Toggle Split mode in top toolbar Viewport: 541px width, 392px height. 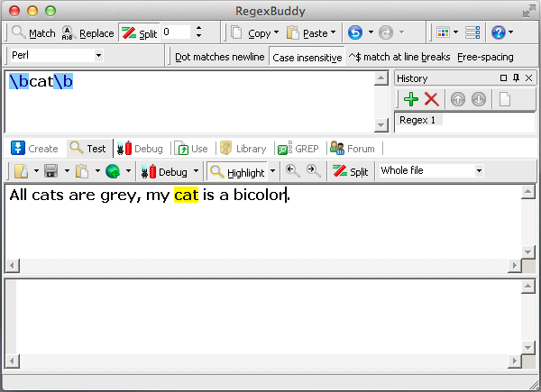pos(140,33)
